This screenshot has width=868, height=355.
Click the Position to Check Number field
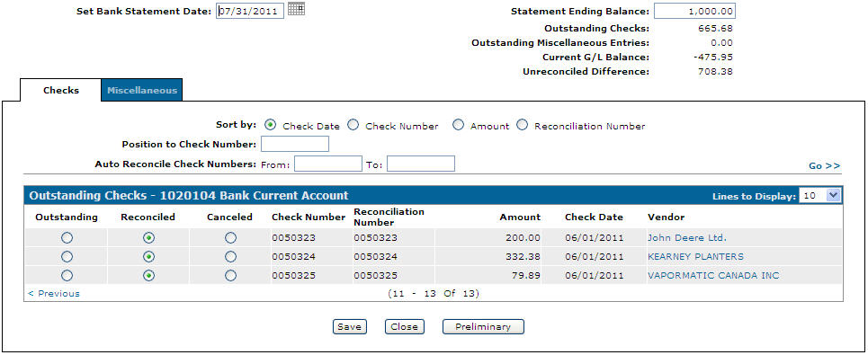tap(294, 144)
